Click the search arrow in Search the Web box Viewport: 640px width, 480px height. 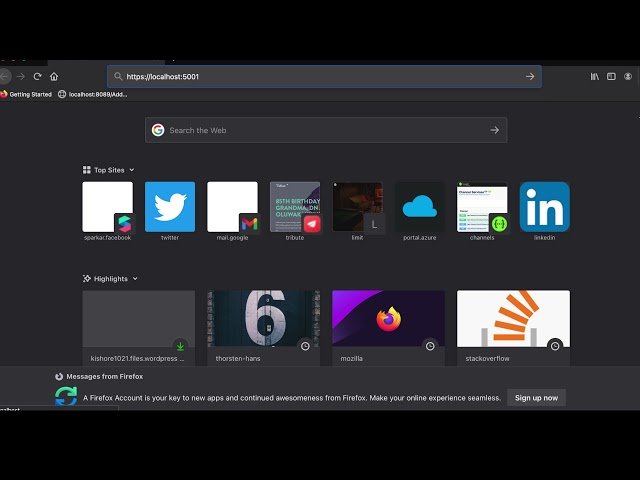click(x=494, y=130)
